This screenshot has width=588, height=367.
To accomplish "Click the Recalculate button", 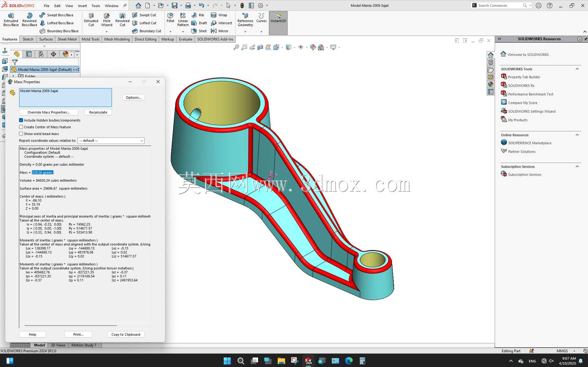I will coord(98,112).
